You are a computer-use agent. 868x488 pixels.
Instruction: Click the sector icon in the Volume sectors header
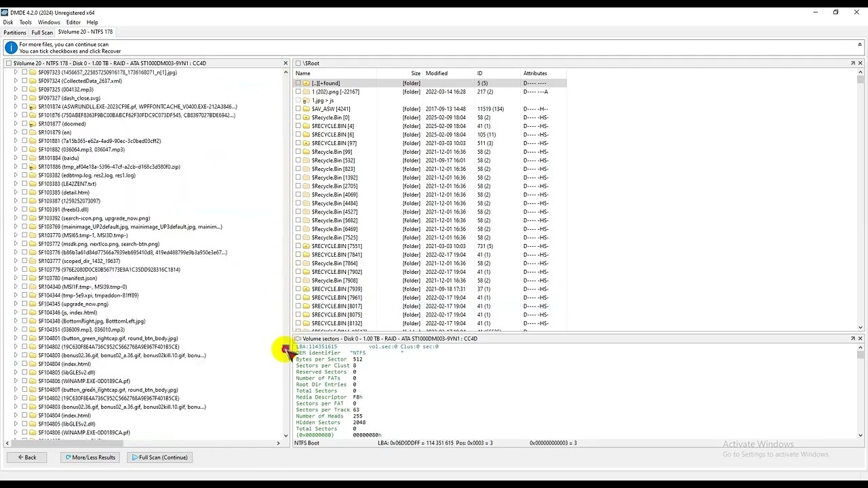tap(298, 338)
